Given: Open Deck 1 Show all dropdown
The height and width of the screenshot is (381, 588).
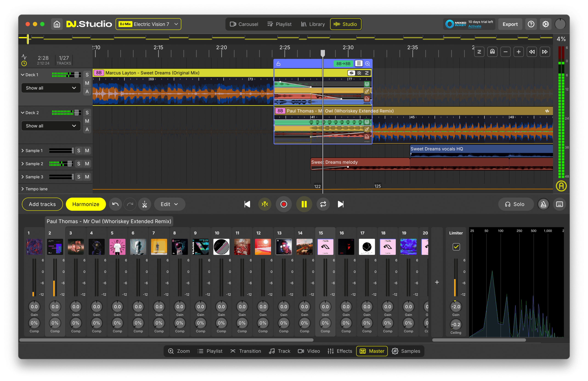Looking at the screenshot, I should 51,88.
